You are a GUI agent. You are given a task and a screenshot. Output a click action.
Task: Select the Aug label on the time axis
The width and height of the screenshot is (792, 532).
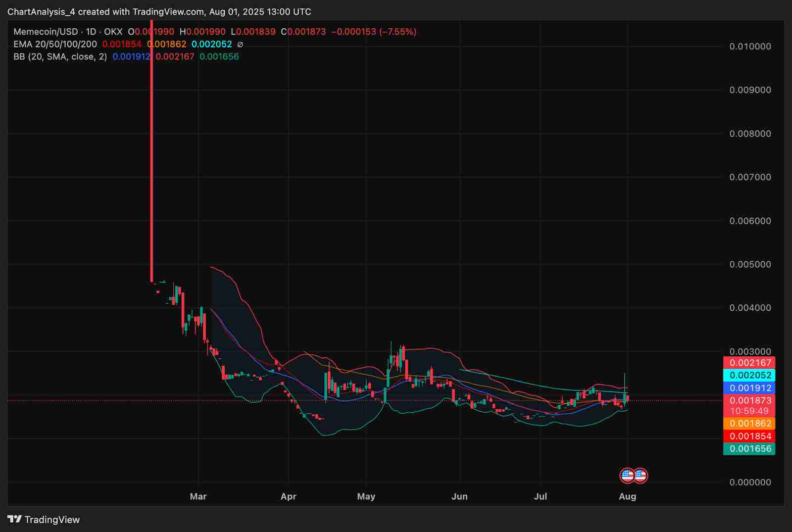click(x=627, y=496)
